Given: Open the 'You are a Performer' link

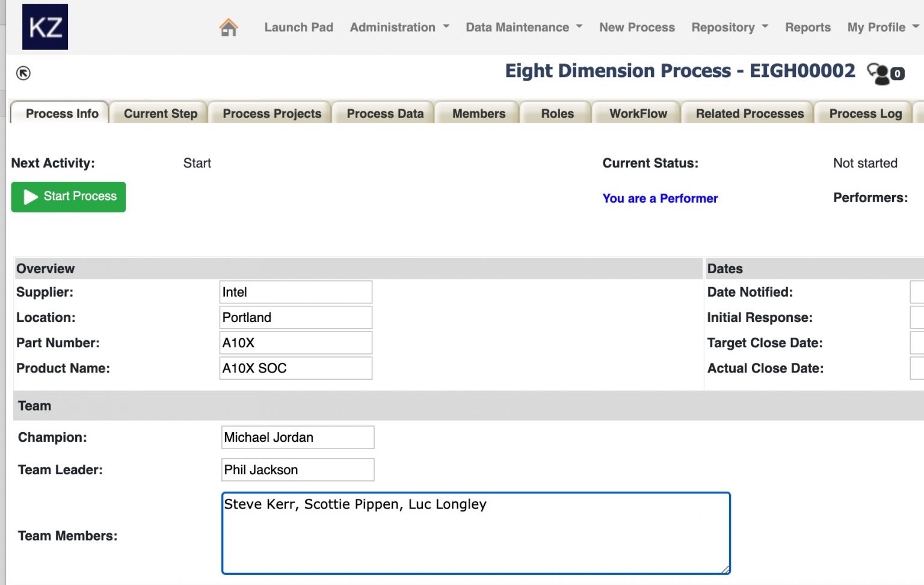Looking at the screenshot, I should point(660,198).
